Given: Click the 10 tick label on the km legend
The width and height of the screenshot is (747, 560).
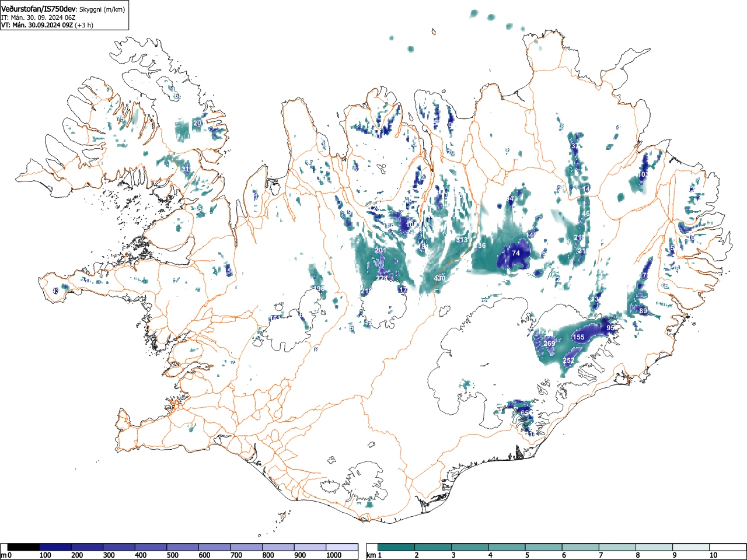Looking at the screenshot, I should click(x=713, y=555).
